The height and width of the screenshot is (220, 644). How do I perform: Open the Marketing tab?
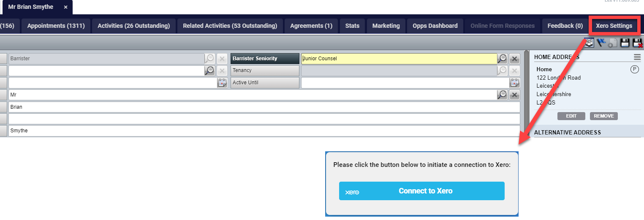click(x=386, y=26)
